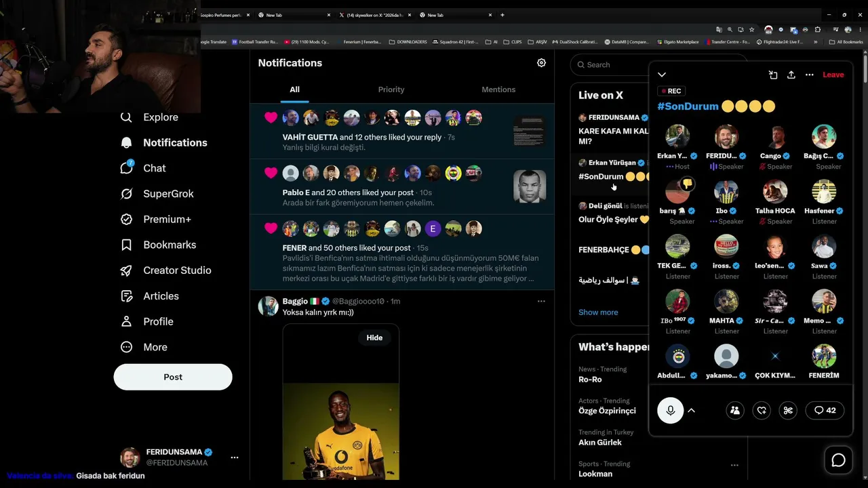Viewport: 868px width, 488px height.
Task: Select the All notifications tab
Action: (294, 89)
